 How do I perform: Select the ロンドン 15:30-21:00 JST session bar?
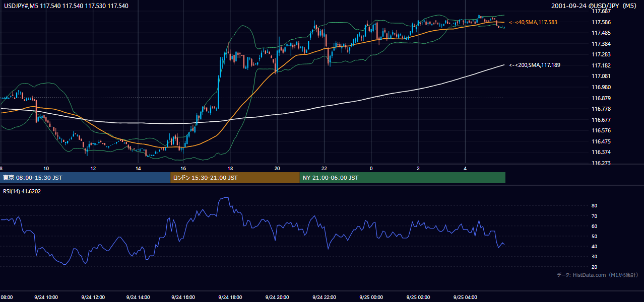click(x=235, y=178)
